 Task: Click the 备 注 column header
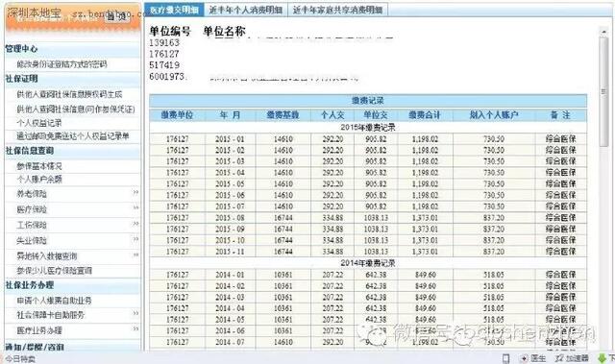[560, 115]
